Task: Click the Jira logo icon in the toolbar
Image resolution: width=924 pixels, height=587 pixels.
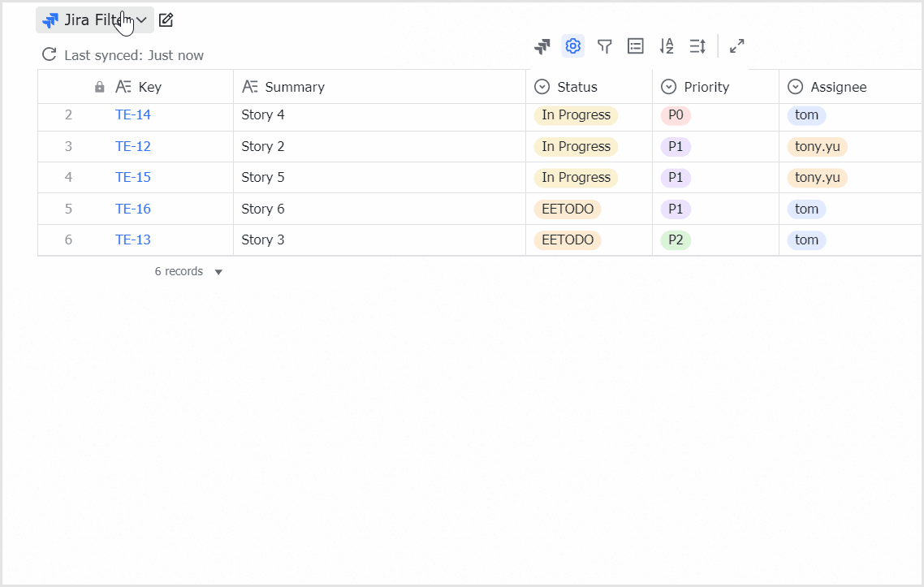Action: [x=542, y=46]
